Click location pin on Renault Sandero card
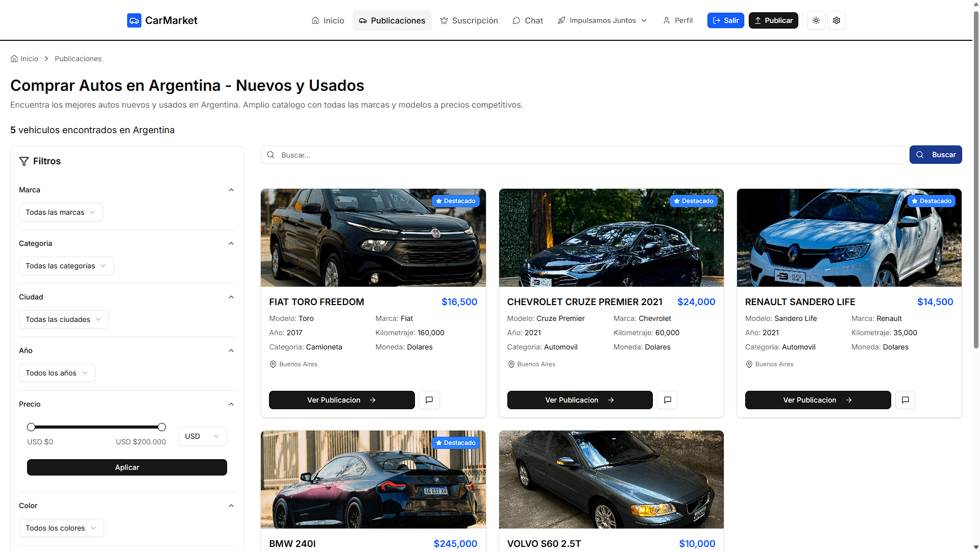Viewport: 980px width, 551px height. click(x=749, y=364)
